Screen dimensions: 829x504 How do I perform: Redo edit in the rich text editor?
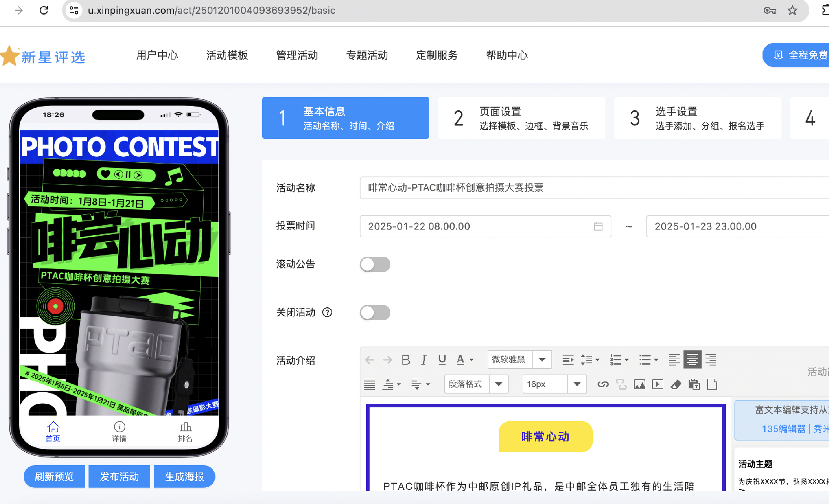387,360
